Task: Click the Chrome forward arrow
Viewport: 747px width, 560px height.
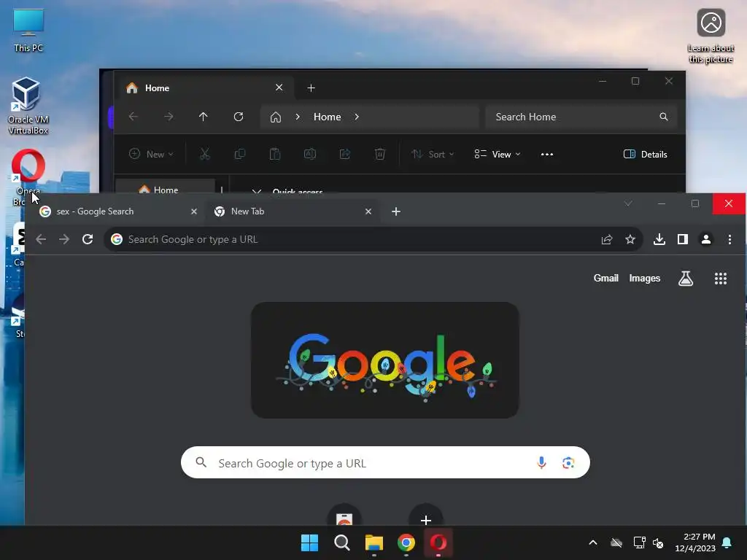Action: [x=64, y=239]
